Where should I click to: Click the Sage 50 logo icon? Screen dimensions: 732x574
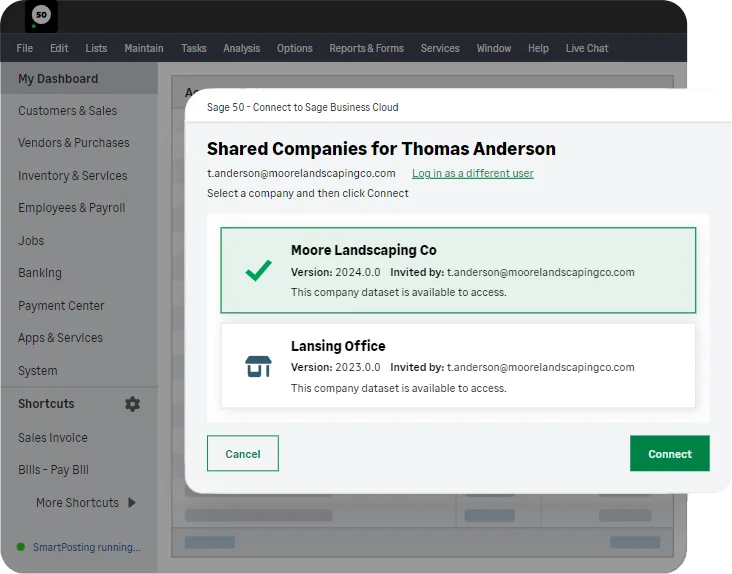(41, 15)
